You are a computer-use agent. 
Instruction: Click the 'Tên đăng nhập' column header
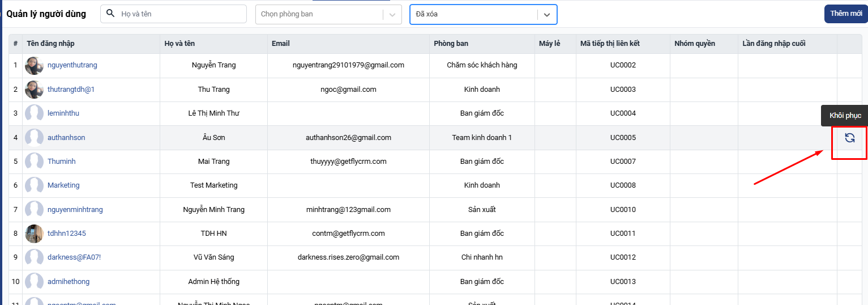[x=50, y=44]
